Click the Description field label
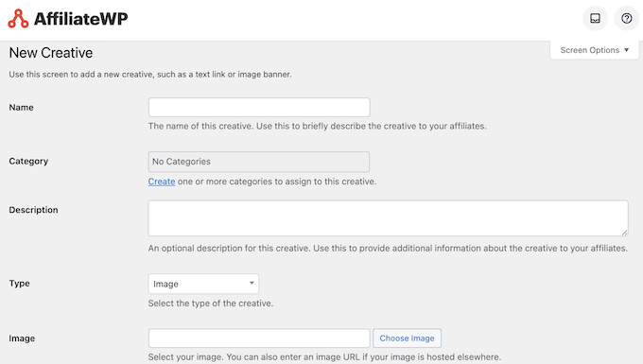Viewport: 643px width, 364px height. (34, 210)
